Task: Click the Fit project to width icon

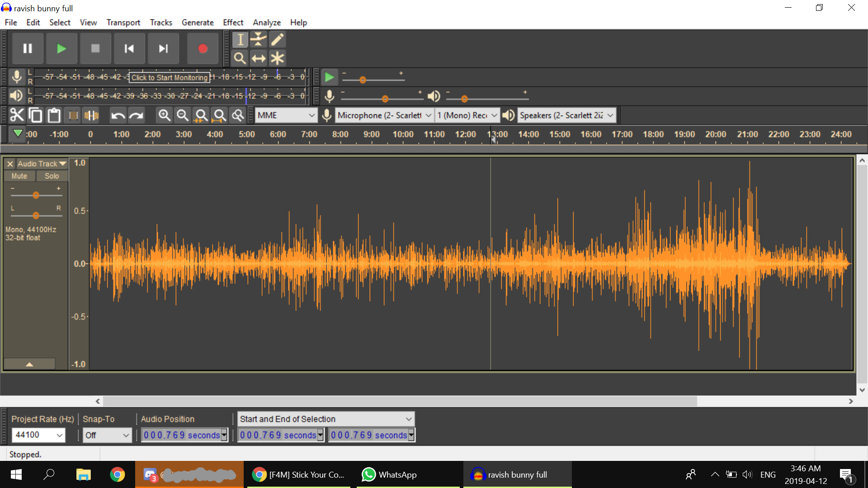Action: click(x=220, y=115)
